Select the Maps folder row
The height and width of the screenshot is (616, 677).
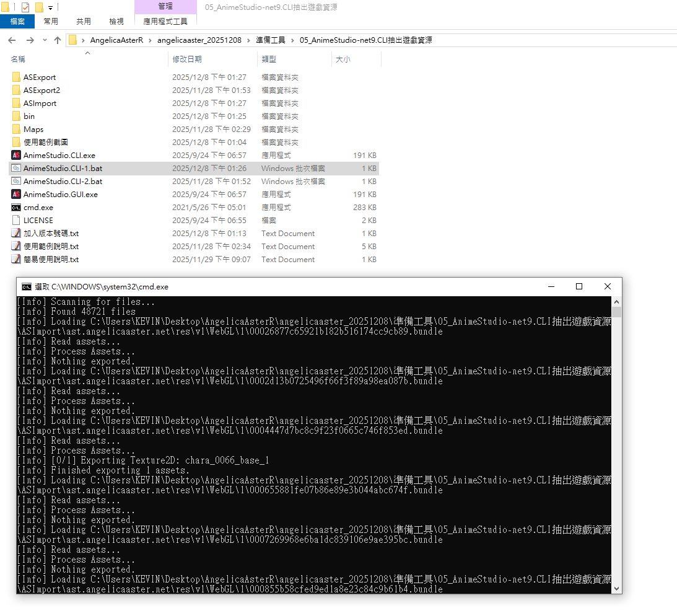tap(33, 129)
